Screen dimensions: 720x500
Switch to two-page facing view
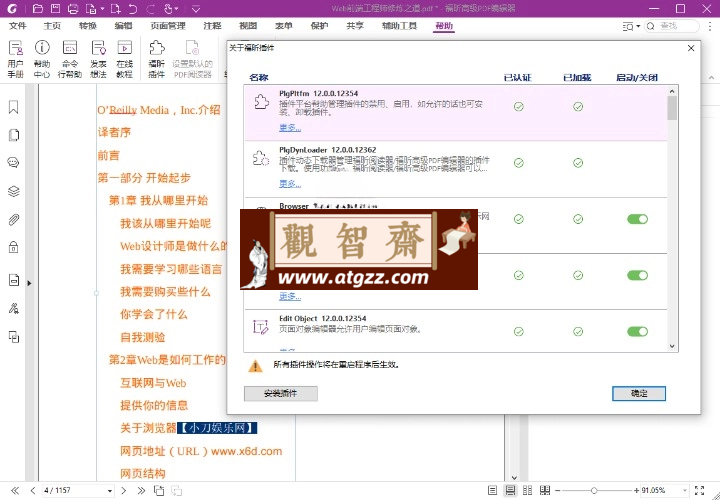528,490
